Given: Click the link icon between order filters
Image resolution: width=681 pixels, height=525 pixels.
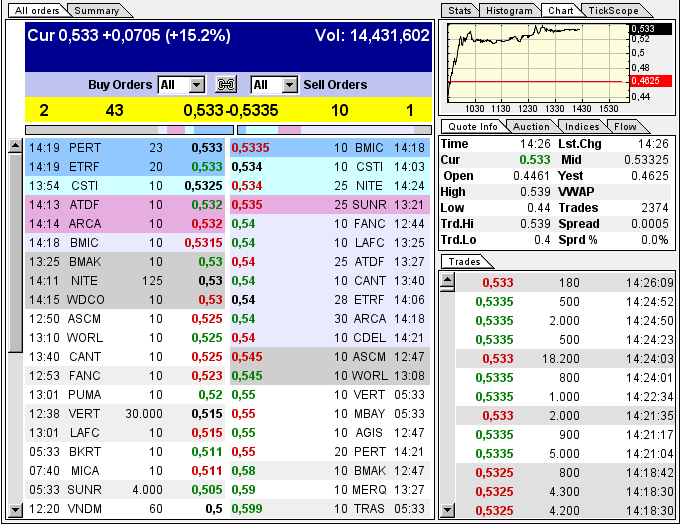Looking at the screenshot, I should pyautogui.click(x=226, y=84).
